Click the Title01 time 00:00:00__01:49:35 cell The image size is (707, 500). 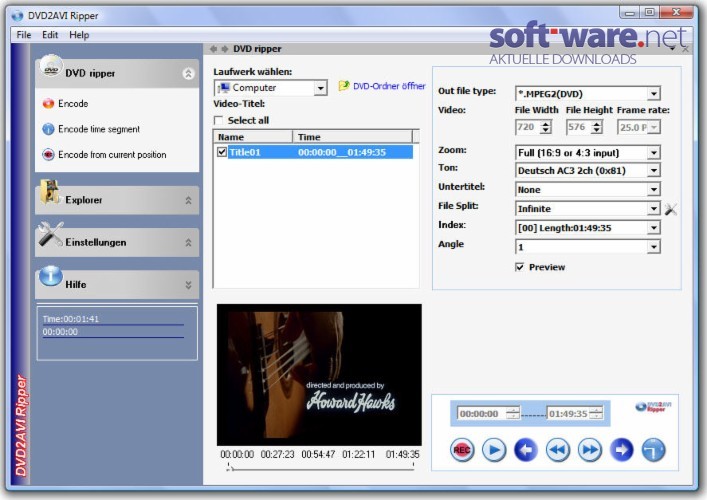[342, 152]
